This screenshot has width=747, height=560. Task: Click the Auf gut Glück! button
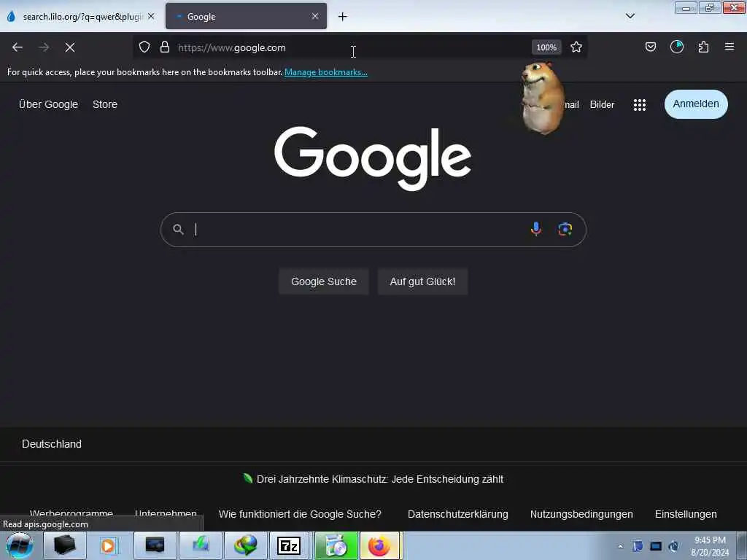[x=422, y=281]
